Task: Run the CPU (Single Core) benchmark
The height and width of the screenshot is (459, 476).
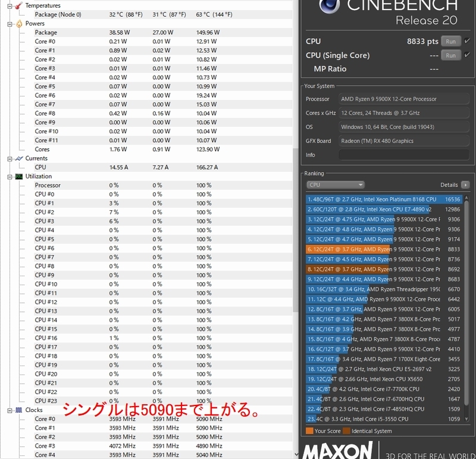Action: point(451,55)
